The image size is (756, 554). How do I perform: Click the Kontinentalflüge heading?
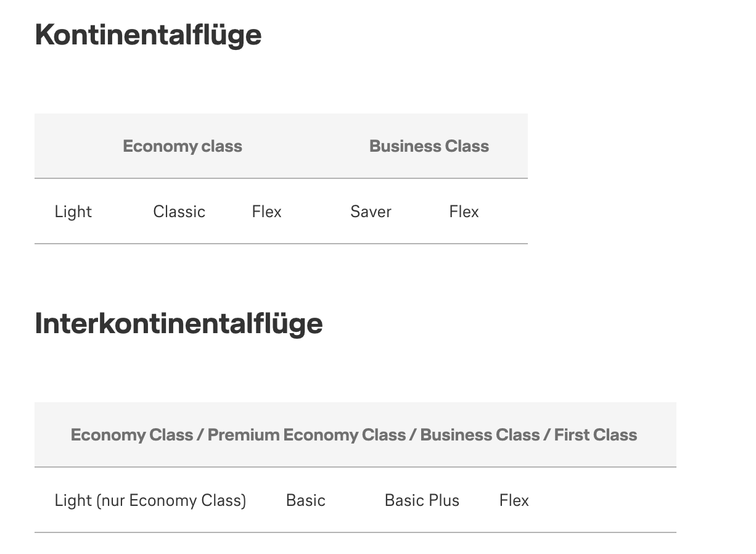(148, 35)
